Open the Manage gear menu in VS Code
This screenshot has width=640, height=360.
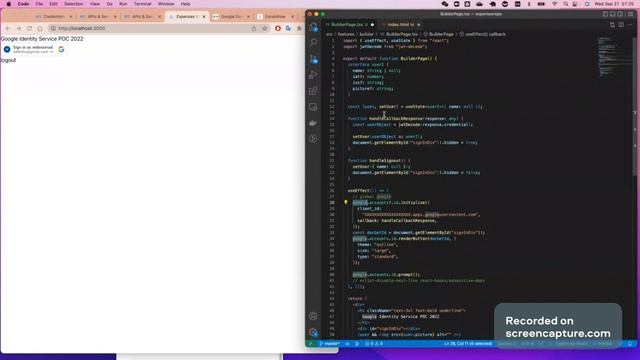tap(313, 332)
